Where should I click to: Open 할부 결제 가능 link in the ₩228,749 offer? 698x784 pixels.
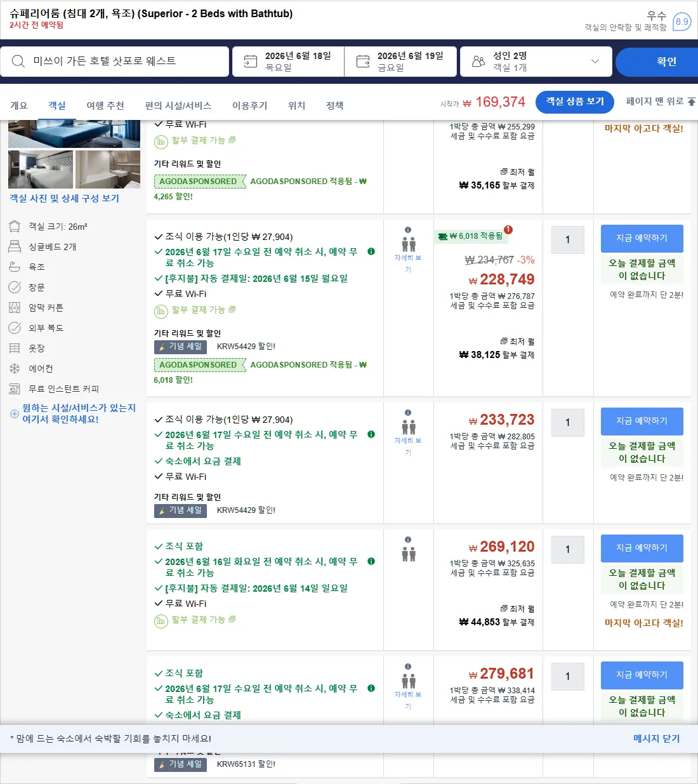203,310
